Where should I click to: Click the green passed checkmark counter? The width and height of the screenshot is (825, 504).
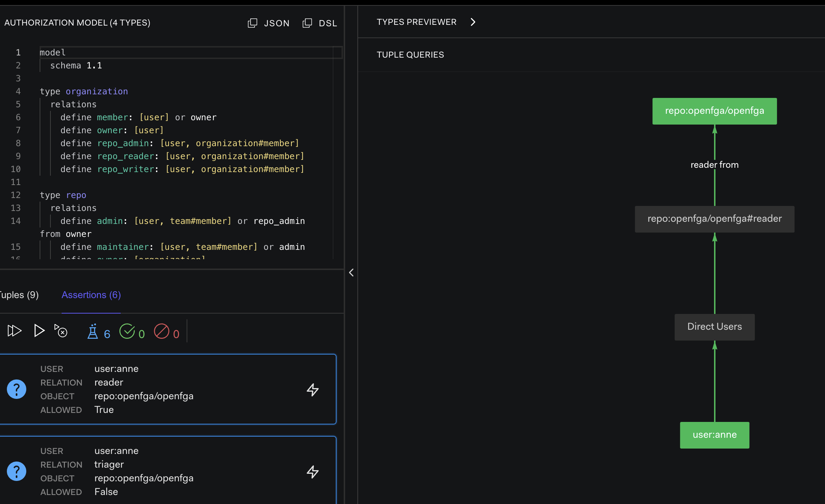coord(127,331)
